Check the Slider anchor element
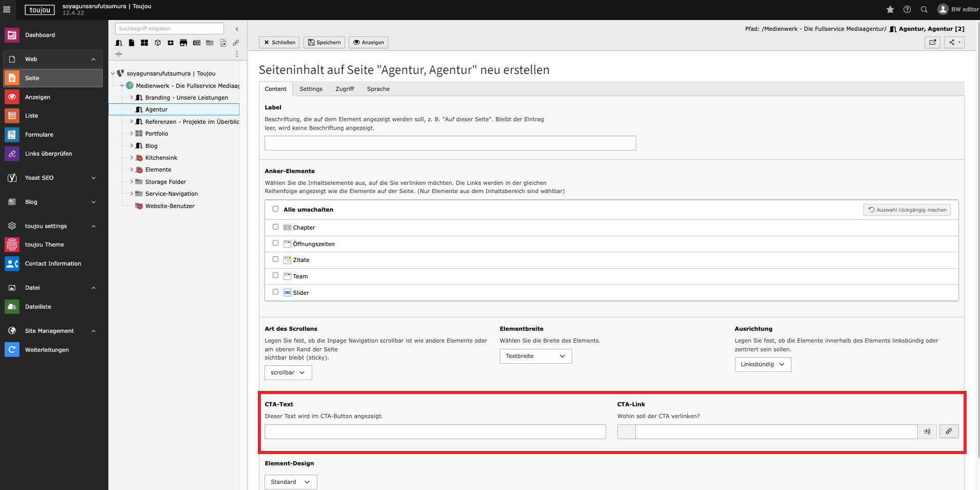The image size is (980, 490). tap(275, 292)
